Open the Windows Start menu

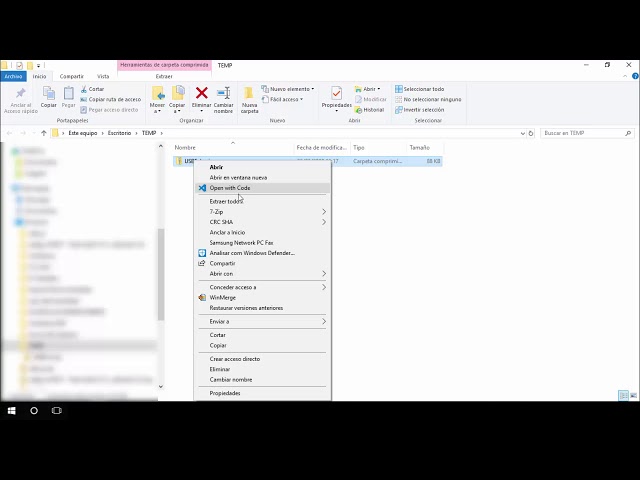(11, 411)
